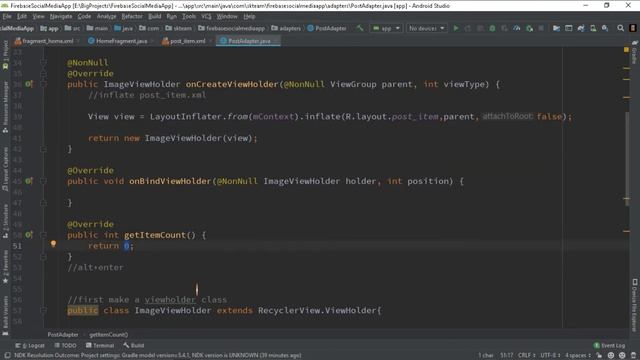The width and height of the screenshot is (640, 360).
Task: Open the AVD Manager phone icon
Action: click(593, 28)
